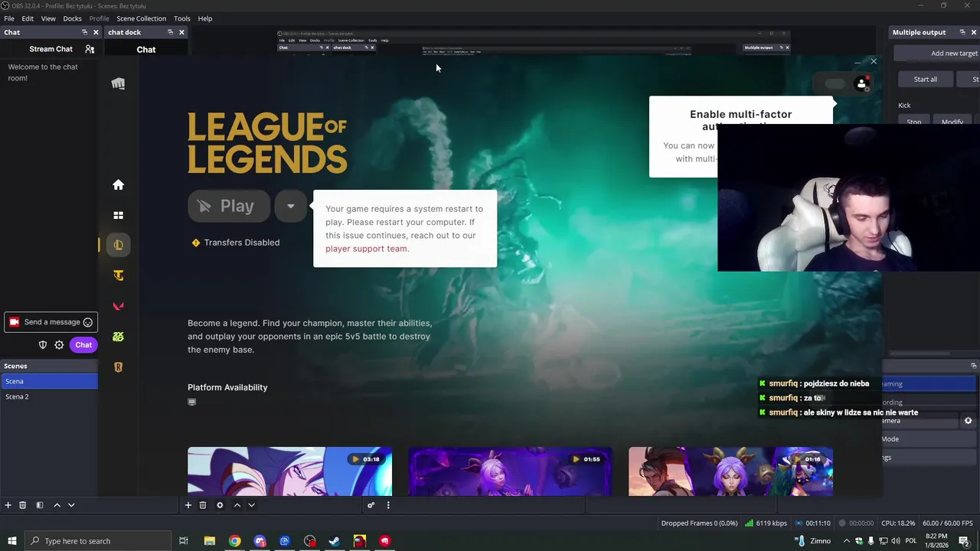This screenshot has height=551, width=980.
Task: Close the Chat dock panel
Action: click(96, 32)
